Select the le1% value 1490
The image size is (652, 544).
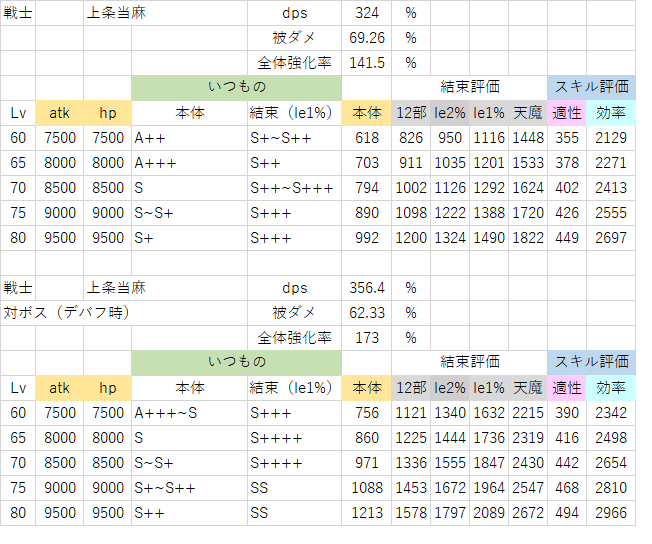click(489, 237)
